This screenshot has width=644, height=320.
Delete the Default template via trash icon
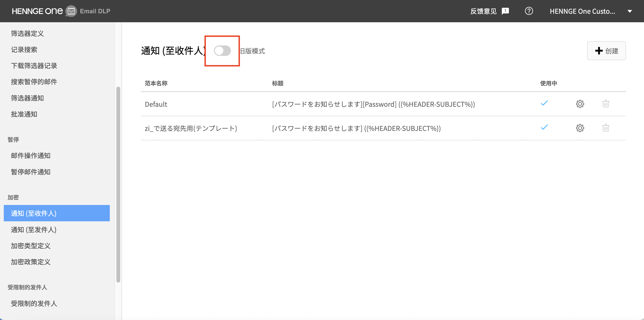click(x=605, y=104)
